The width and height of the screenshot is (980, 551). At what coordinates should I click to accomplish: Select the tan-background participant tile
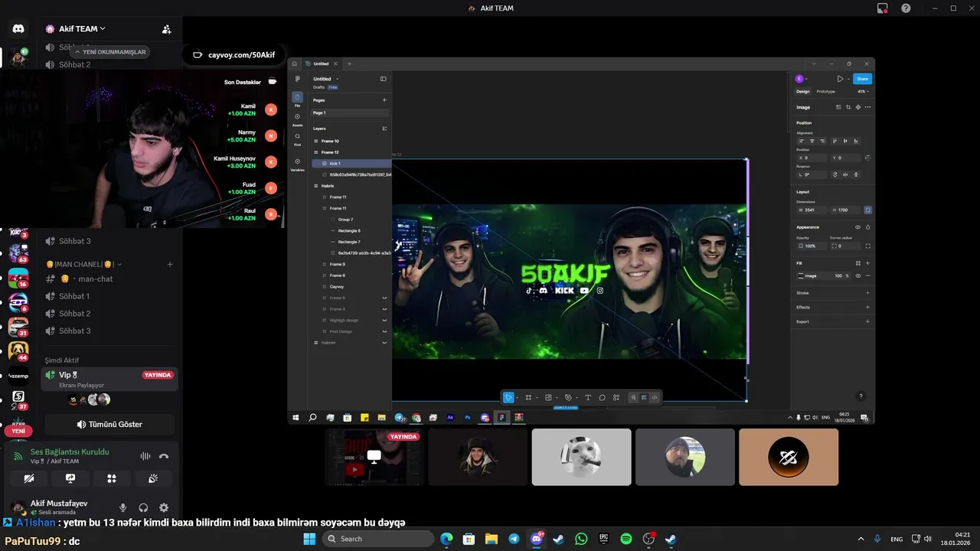click(789, 457)
